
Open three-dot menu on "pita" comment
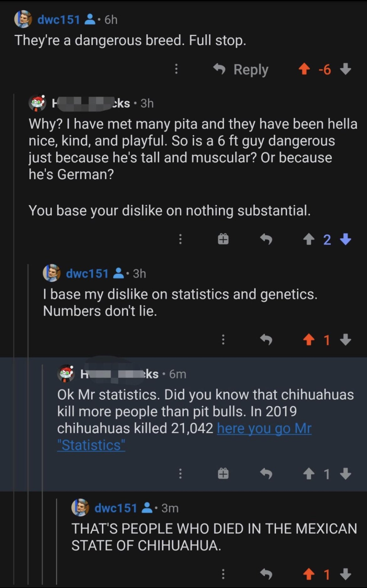click(x=180, y=239)
